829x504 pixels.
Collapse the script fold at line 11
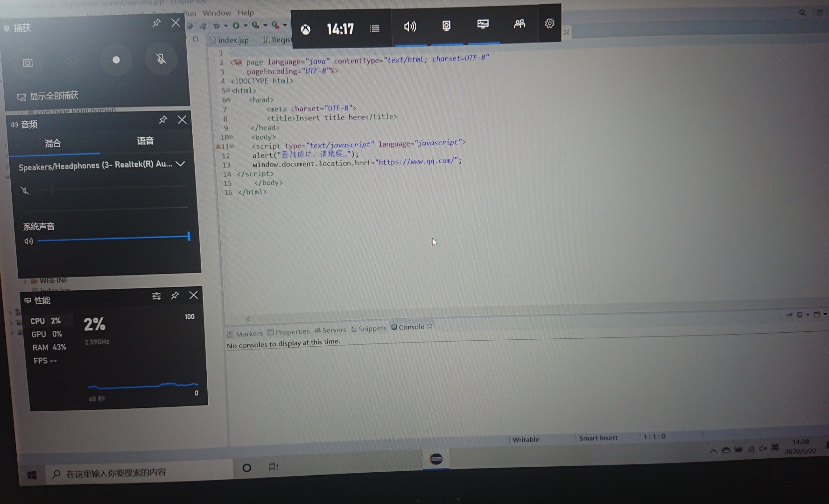pos(232,147)
